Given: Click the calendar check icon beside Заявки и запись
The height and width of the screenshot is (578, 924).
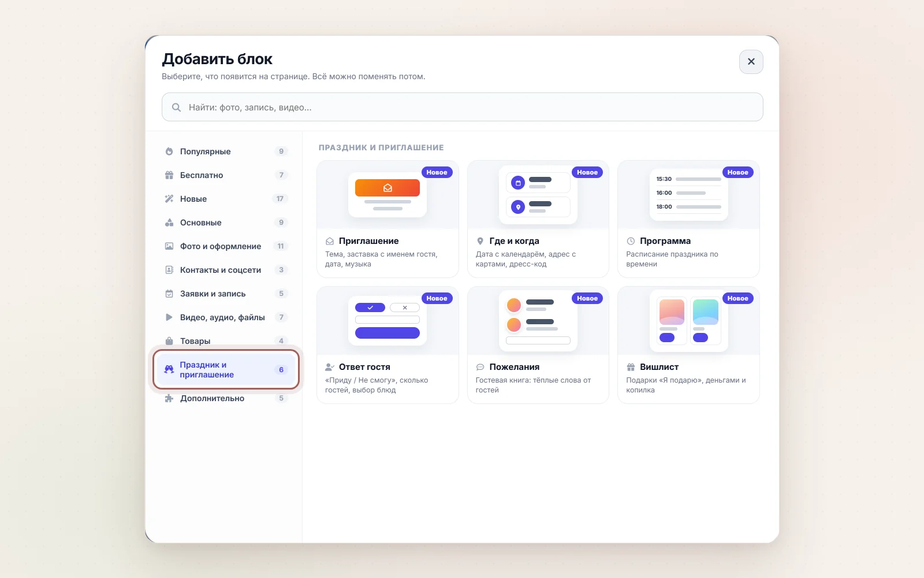Looking at the screenshot, I should coord(169,294).
